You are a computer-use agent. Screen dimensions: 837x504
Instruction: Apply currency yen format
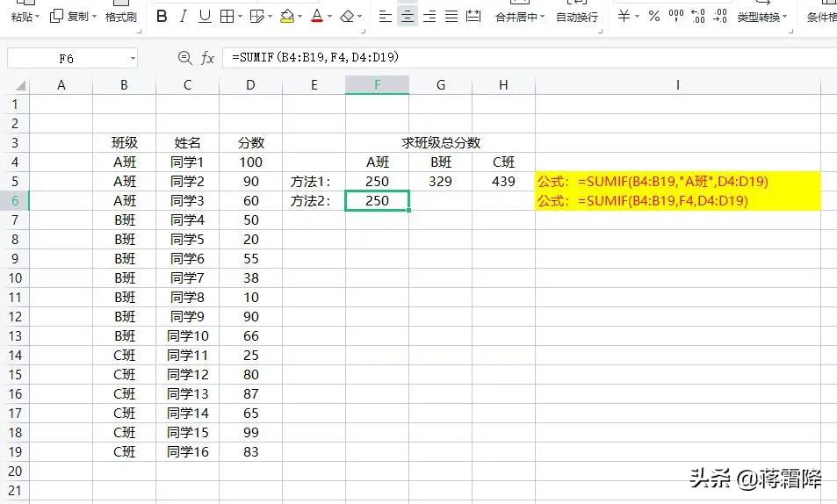click(624, 17)
